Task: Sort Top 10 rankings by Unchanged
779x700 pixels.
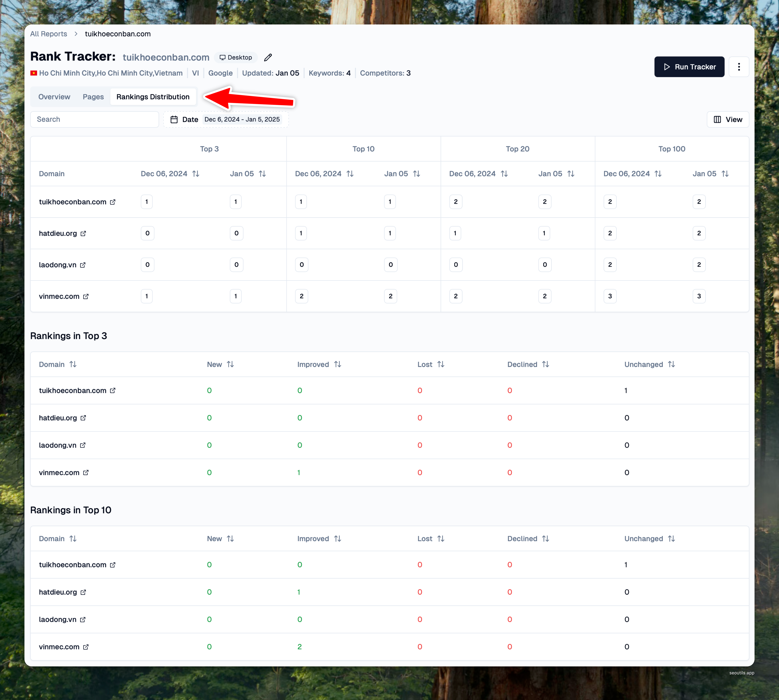Action: 671,538
